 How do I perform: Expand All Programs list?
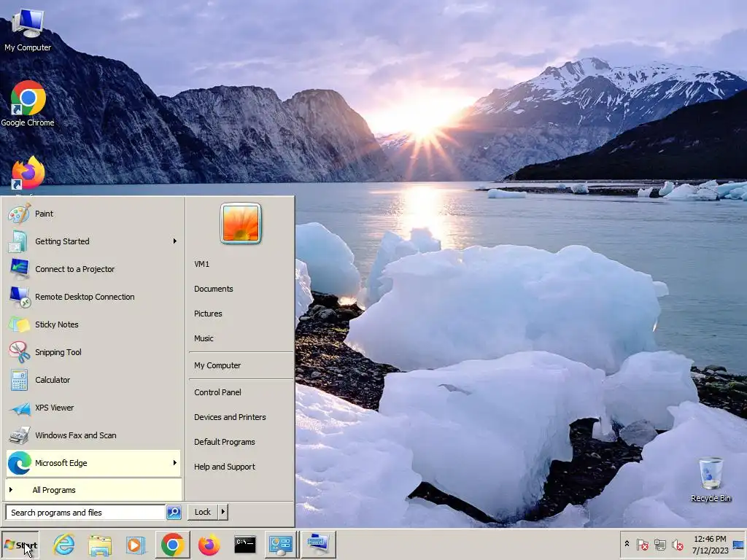click(93, 490)
